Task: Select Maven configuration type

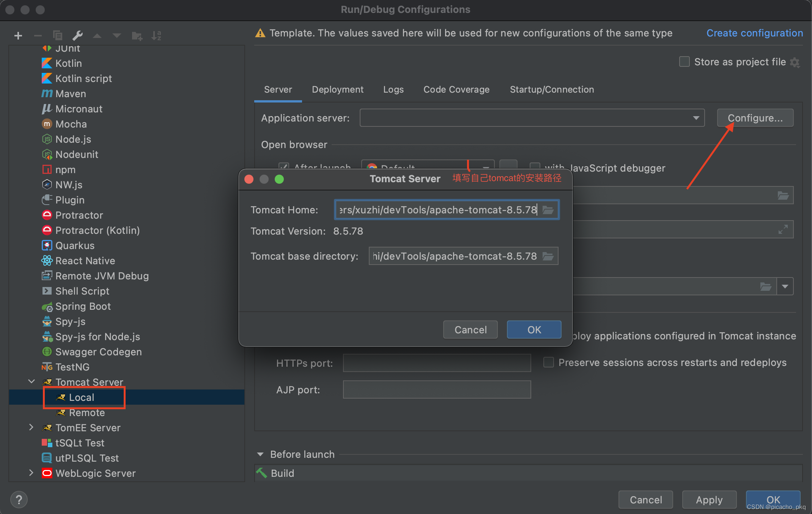Action: pyautogui.click(x=71, y=93)
